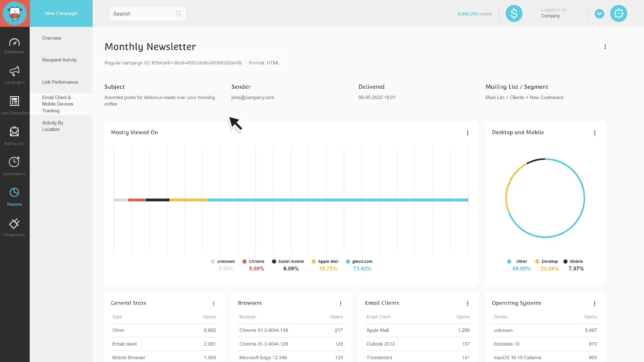This screenshot has width=644, height=362.
Task: Open the settings gear icon
Action: [619, 14]
